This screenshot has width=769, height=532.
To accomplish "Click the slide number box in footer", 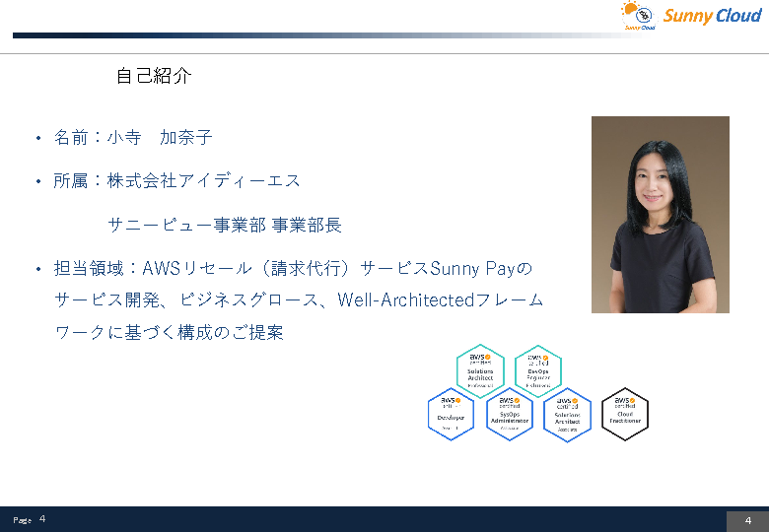I will [747, 521].
